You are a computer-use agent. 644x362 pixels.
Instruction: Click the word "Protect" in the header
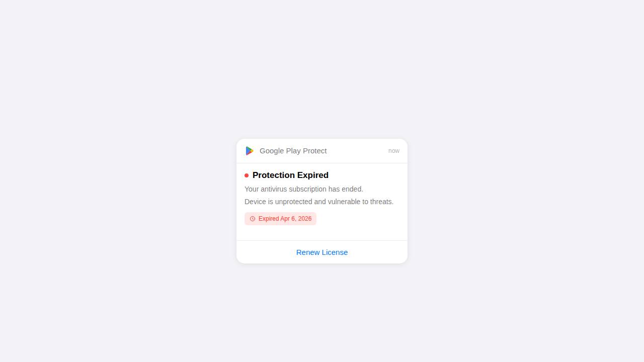click(x=315, y=151)
